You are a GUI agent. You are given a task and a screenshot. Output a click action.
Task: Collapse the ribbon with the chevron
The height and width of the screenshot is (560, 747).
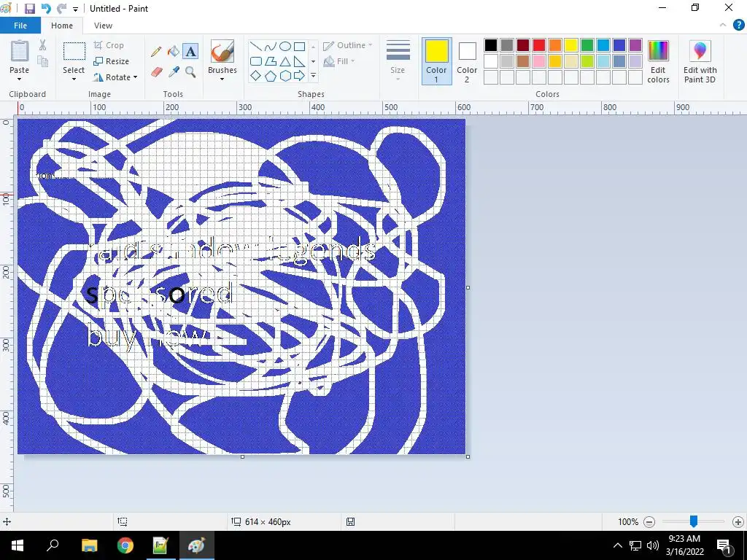[x=723, y=26]
